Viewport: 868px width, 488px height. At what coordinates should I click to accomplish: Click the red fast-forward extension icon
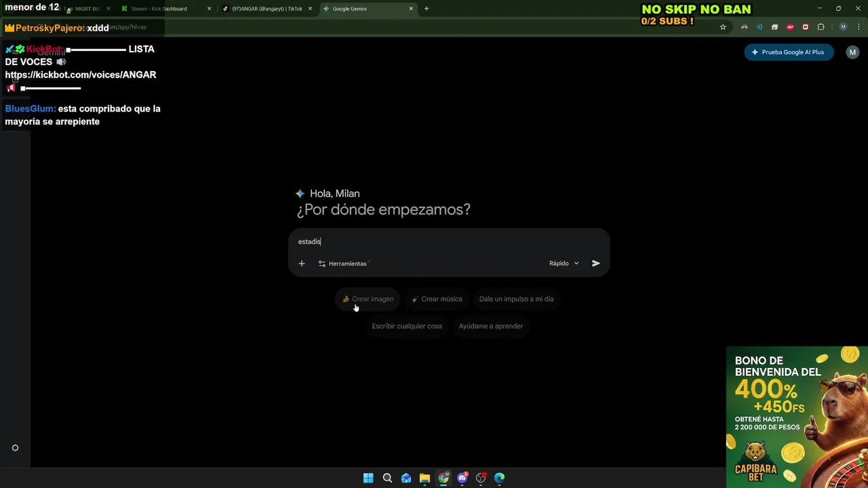(x=805, y=27)
